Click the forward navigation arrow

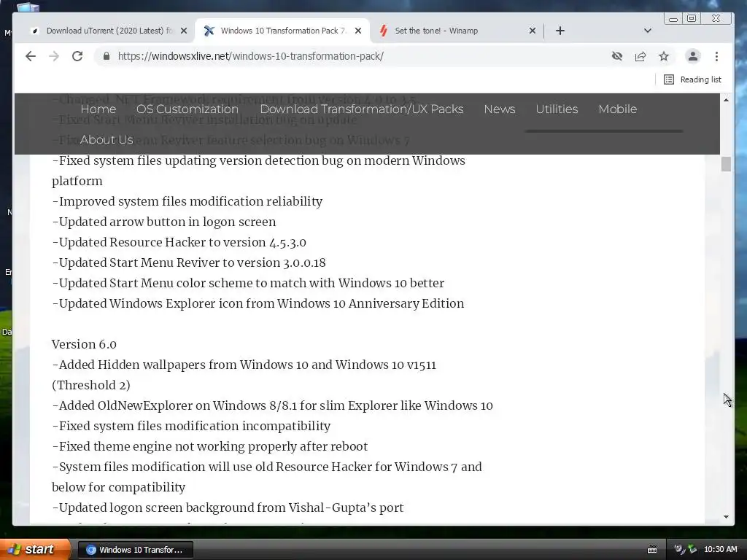coord(54,56)
